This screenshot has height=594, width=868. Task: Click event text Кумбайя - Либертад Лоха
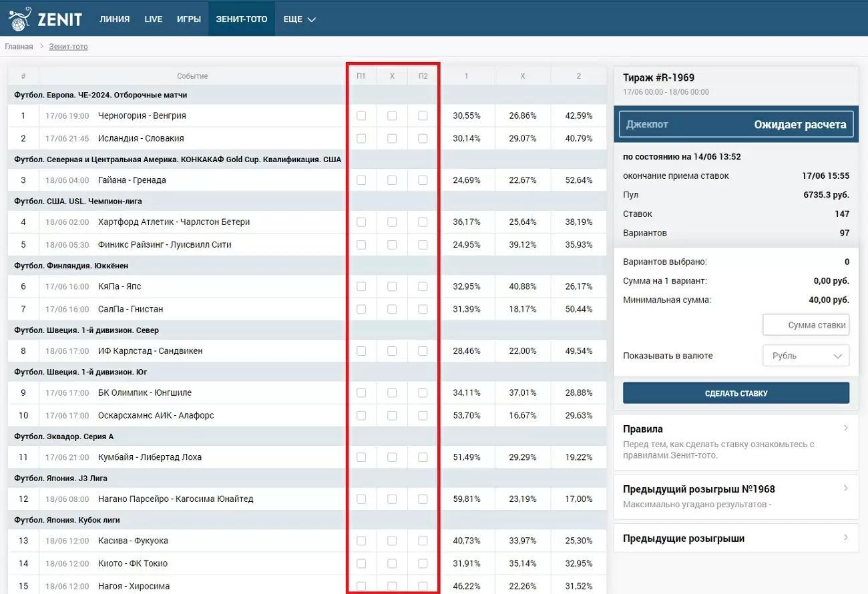tap(150, 457)
